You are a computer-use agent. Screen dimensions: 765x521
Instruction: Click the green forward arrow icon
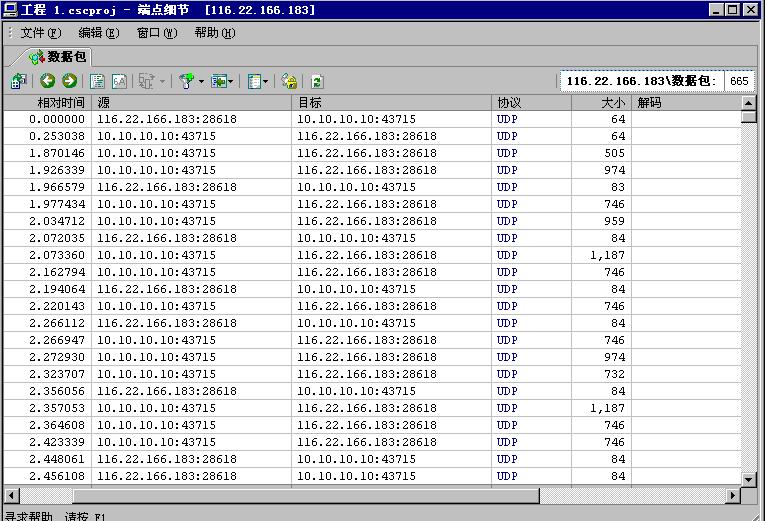(69, 81)
